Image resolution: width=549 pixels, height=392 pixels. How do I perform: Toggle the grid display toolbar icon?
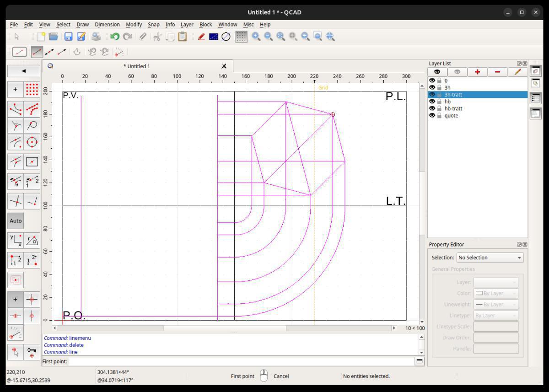tap(241, 37)
